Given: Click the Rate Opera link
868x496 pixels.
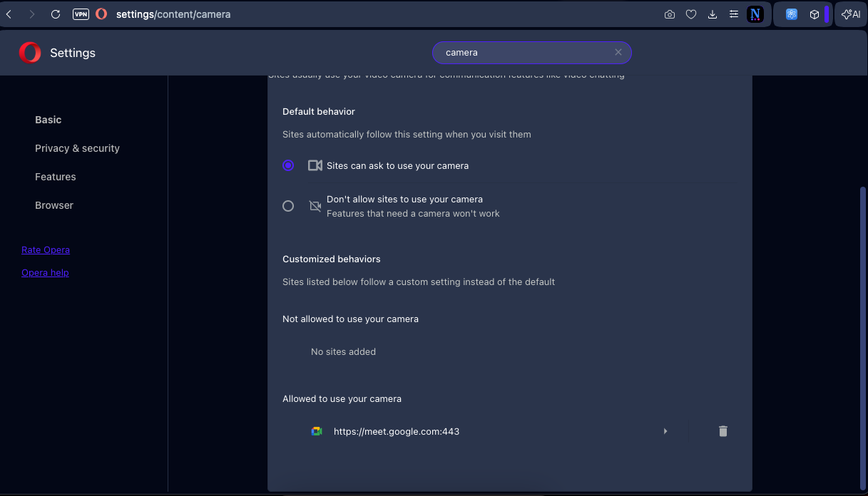Looking at the screenshot, I should (46, 250).
